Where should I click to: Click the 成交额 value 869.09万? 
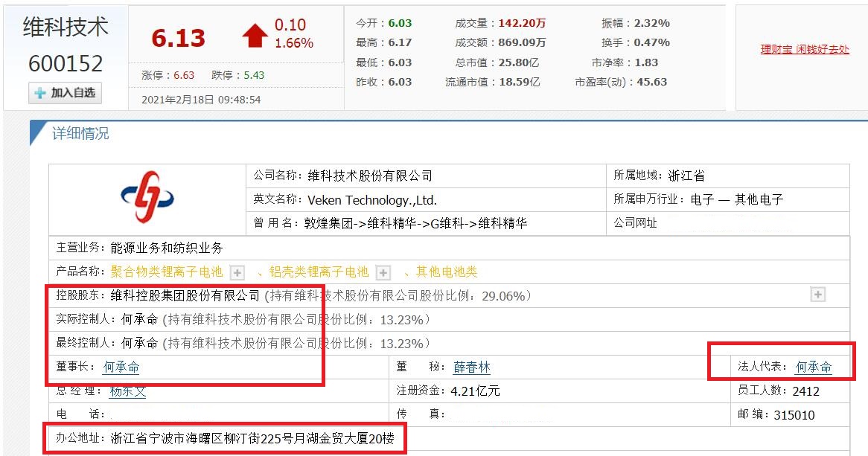pos(522,42)
